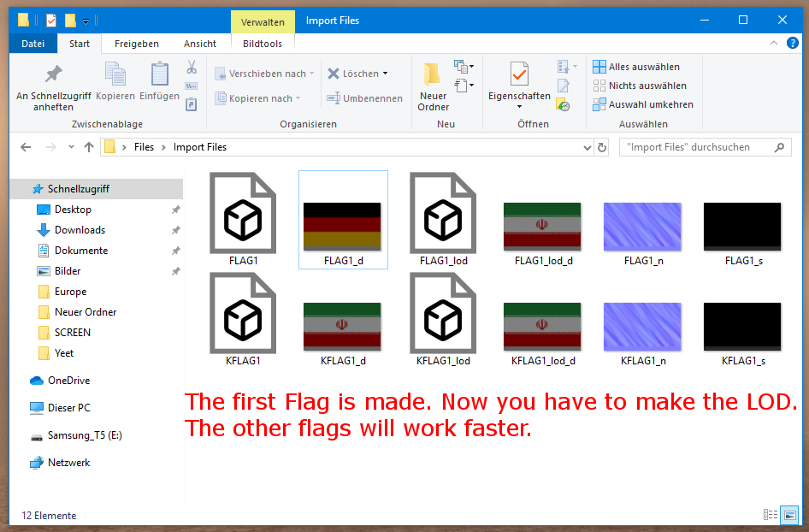
Task: Click the history icon in the Öffnen group
Action: click(x=563, y=105)
